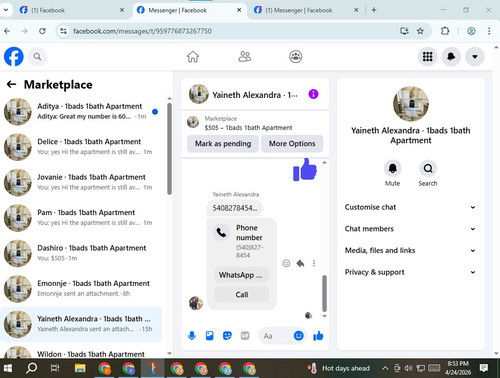The height and width of the screenshot is (378, 500).
Task: Open the Aditya apartment conversation
Action: coord(81,112)
